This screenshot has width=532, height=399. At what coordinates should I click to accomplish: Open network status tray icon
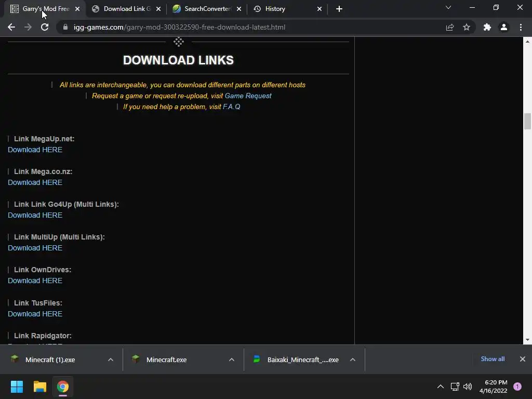coord(455,387)
